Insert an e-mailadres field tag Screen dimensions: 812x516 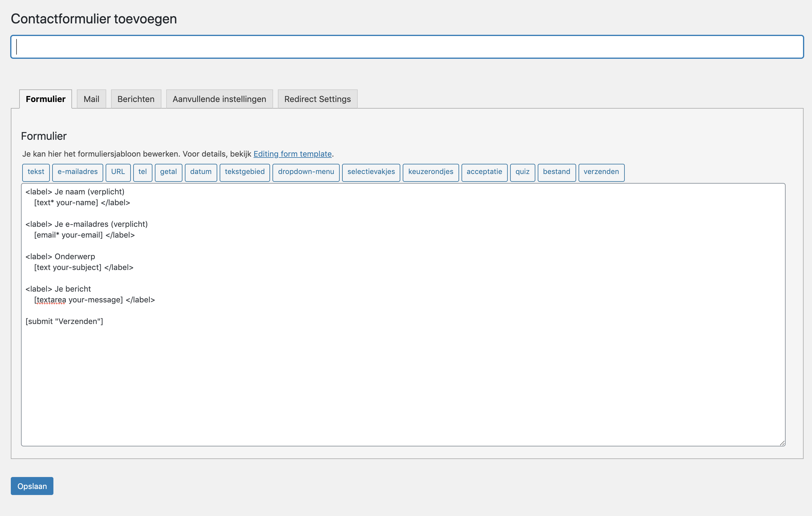click(77, 172)
